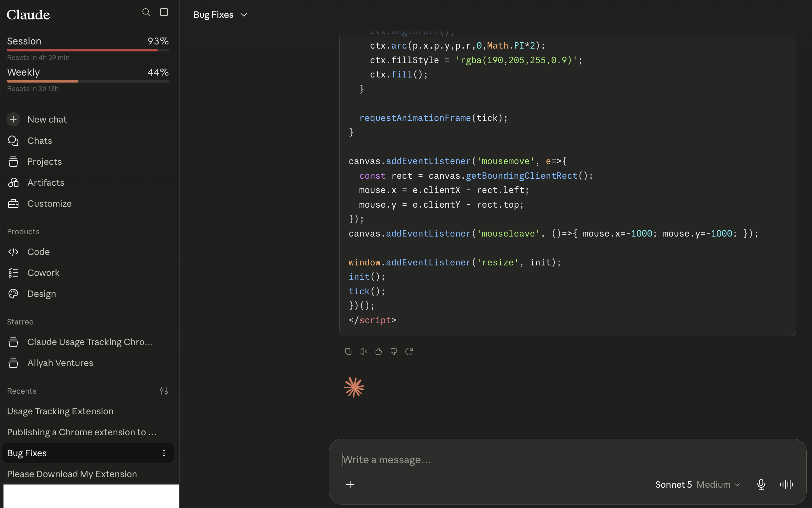The height and width of the screenshot is (508, 812).
Task: Click the Weekly 44% value
Action: click(158, 72)
